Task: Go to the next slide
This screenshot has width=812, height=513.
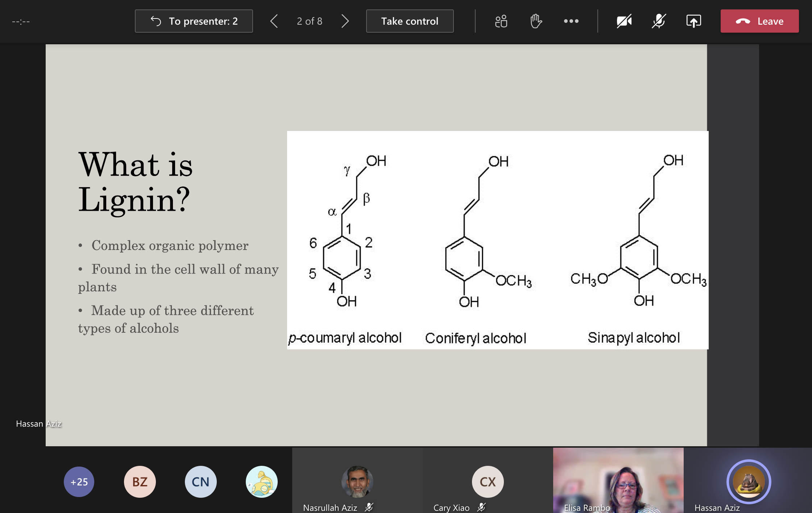Action: pos(345,21)
